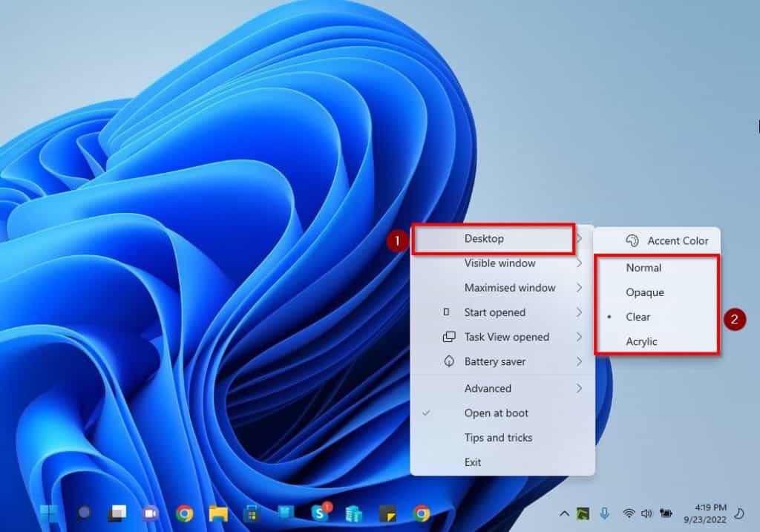Screen dimensions: 760x532
Task: Open Chrome beside the File Explorer icon
Action: (184, 513)
